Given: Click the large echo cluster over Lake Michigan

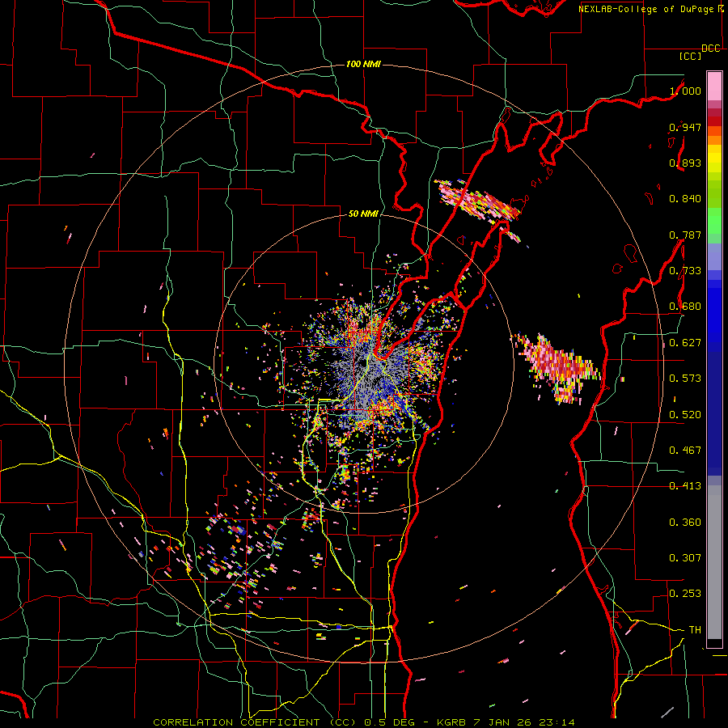Looking at the screenshot, I should [x=560, y=366].
